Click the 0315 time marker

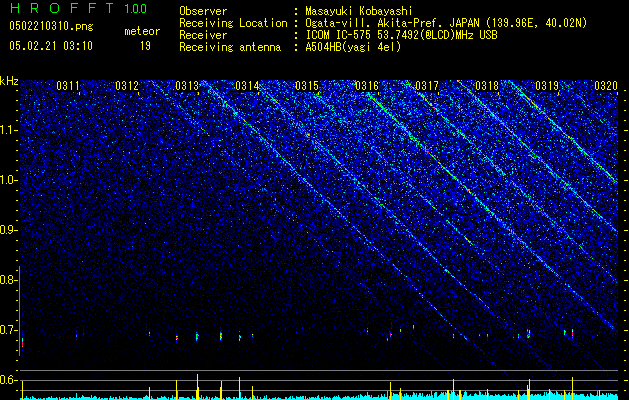tap(307, 86)
